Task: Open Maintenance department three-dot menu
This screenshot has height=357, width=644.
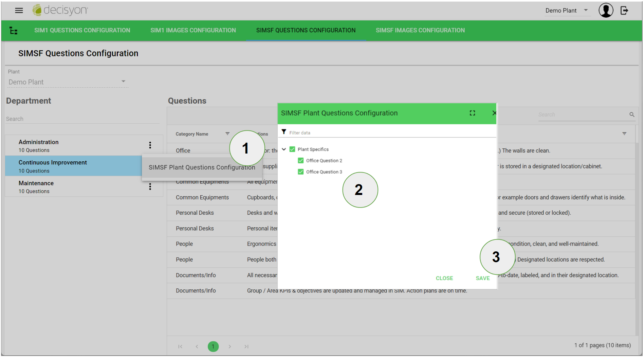Action: click(150, 186)
